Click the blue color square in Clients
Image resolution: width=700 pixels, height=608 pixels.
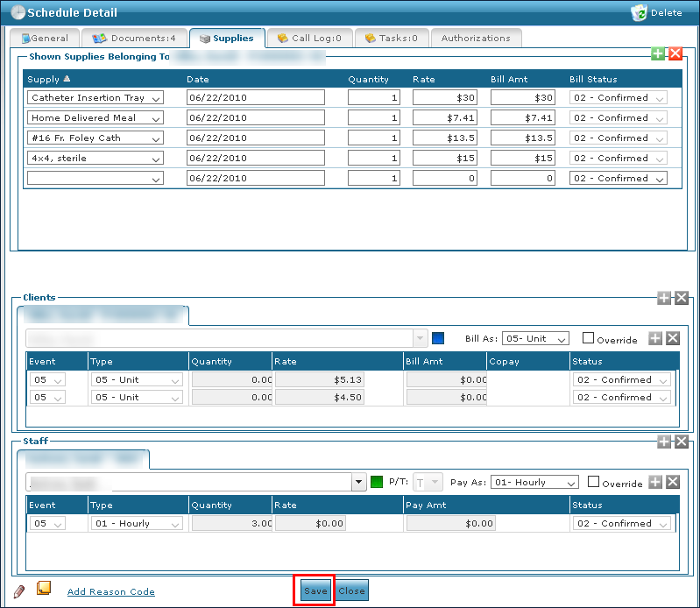pyautogui.click(x=440, y=339)
